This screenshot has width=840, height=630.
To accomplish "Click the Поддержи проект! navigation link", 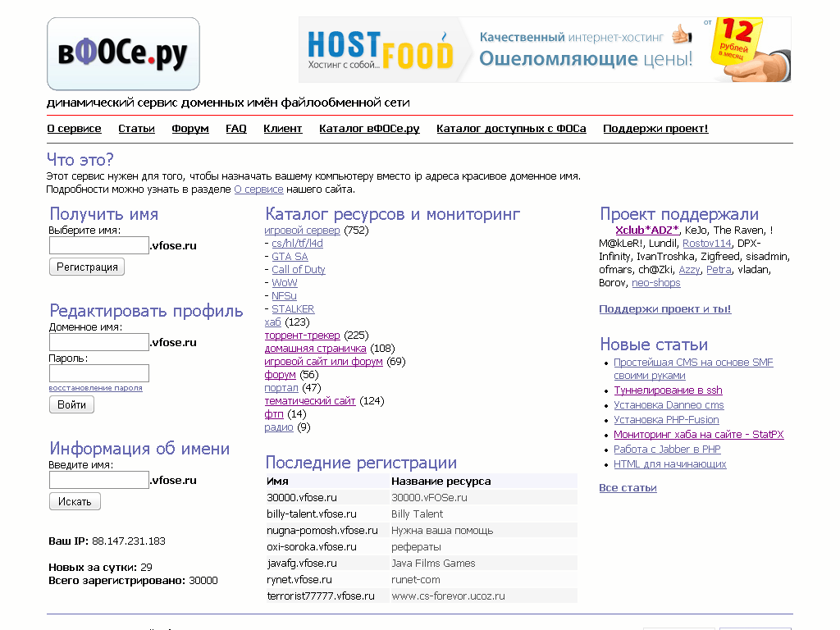I will 655,129.
